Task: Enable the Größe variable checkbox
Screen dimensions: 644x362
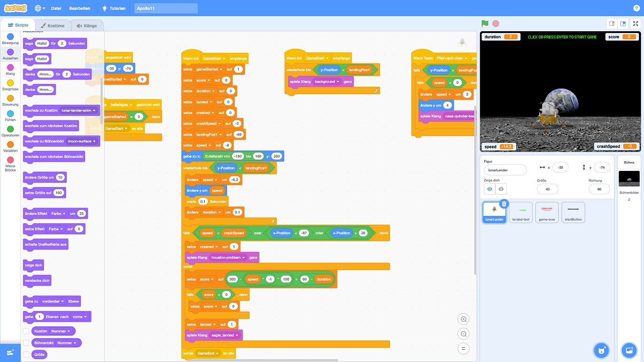Action: click(25, 354)
